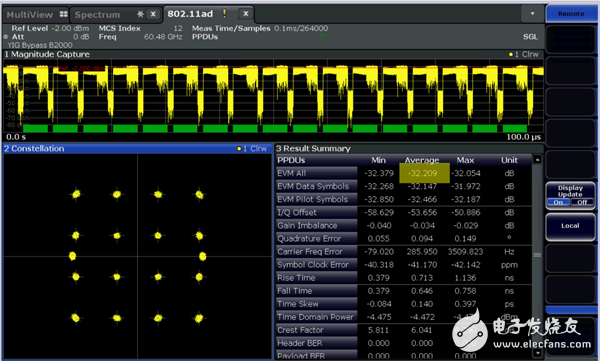This screenshot has width=600, height=361.
Task: Click the EVM All min value -32.379
Action: click(379, 173)
